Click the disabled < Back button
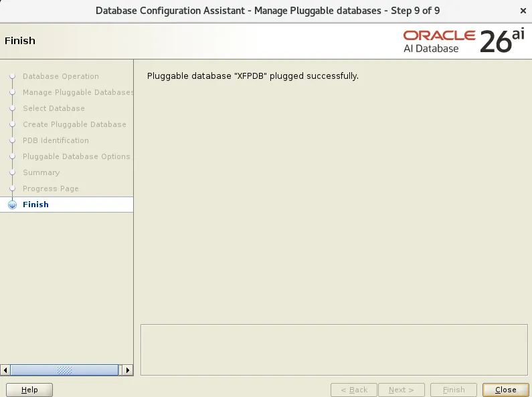The image size is (532, 397). [x=354, y=390]
